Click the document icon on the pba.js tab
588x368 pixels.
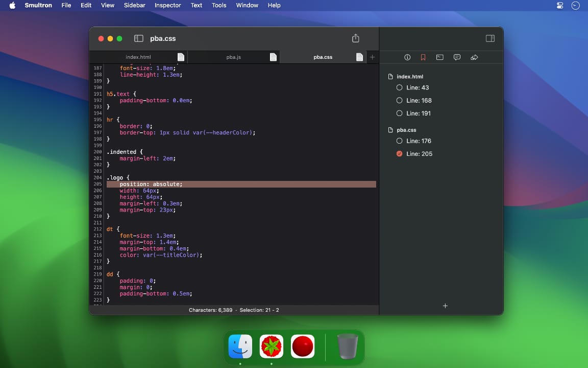(x=274, y=57)
